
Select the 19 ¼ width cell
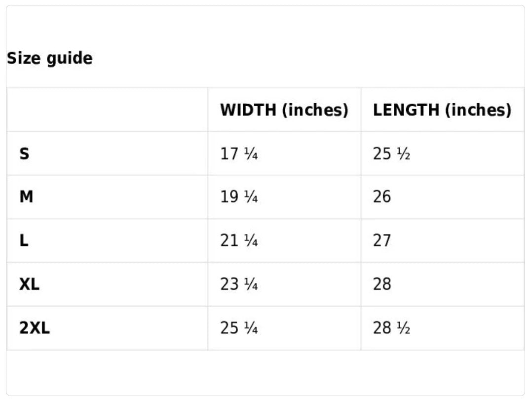point(239,198)
